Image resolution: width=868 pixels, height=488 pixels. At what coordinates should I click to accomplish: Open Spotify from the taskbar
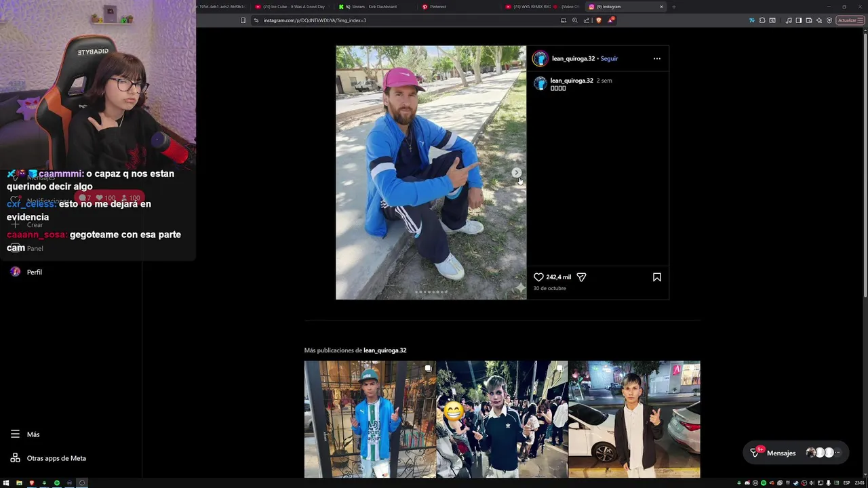[x=57, y=483]
